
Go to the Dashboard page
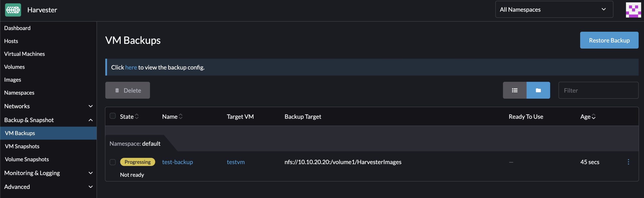[17, 28]
